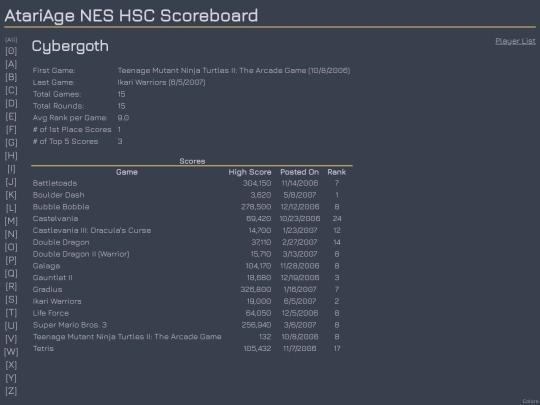Click the Rank column header

pos(337,172)
